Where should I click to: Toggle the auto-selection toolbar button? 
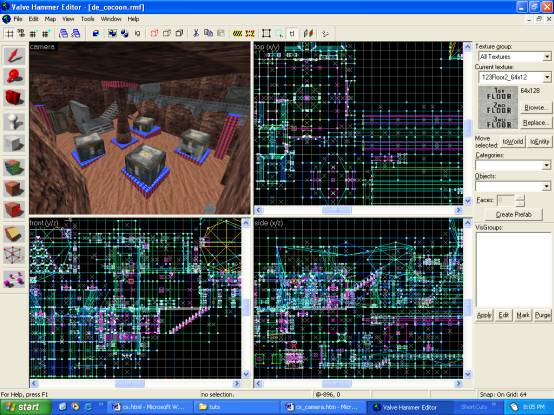[279, 34]
